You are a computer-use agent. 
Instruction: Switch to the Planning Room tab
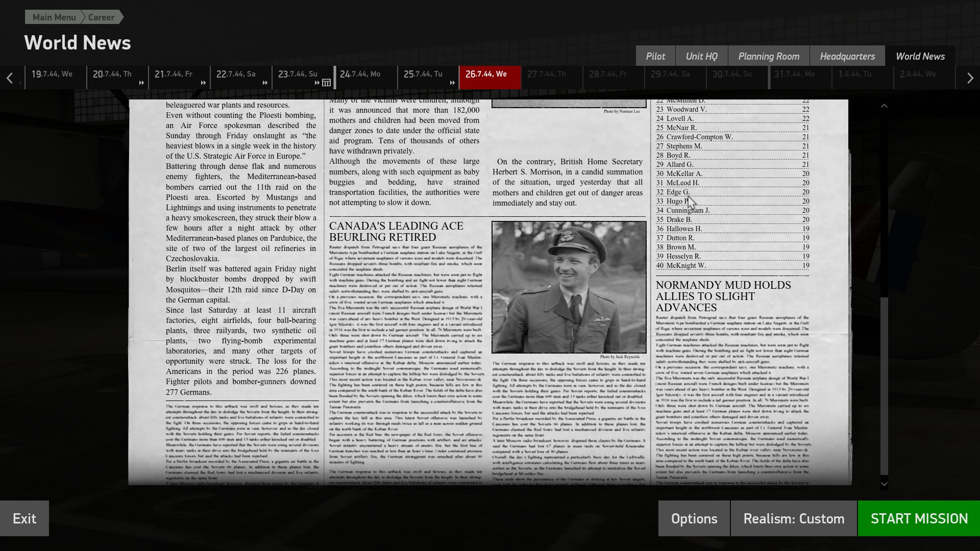point(768,56)
